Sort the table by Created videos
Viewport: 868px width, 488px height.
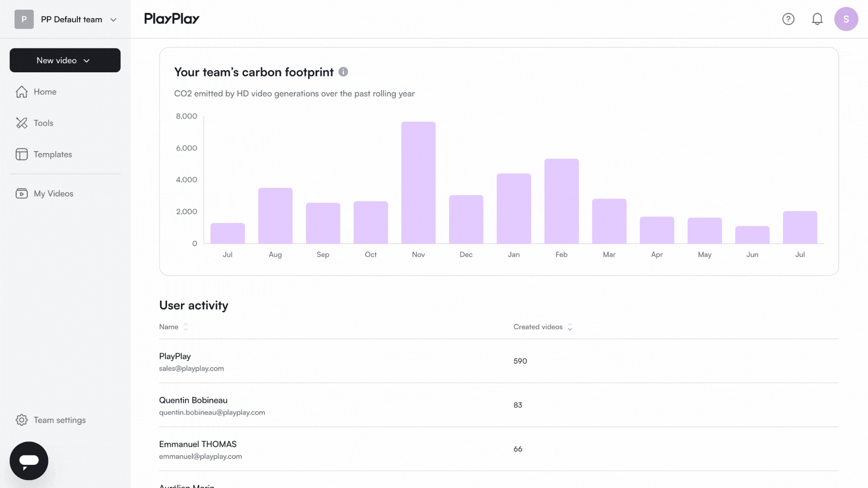pos(543,327)
